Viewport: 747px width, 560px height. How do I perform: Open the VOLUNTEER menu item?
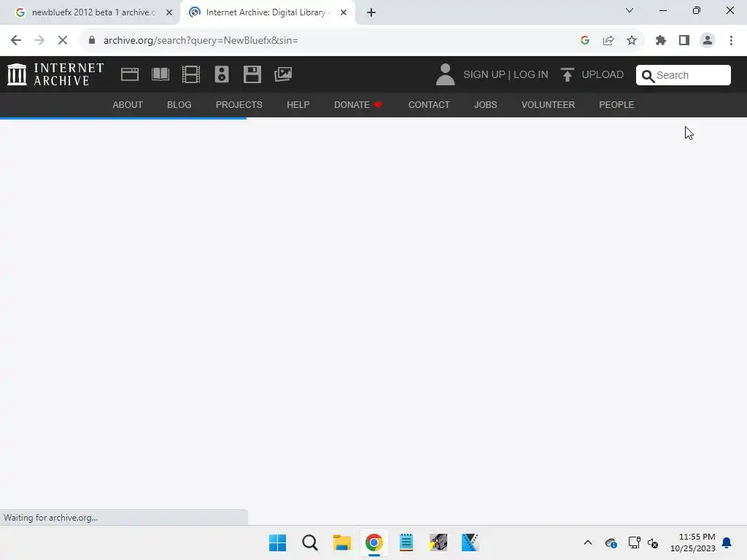coord(548,105)
